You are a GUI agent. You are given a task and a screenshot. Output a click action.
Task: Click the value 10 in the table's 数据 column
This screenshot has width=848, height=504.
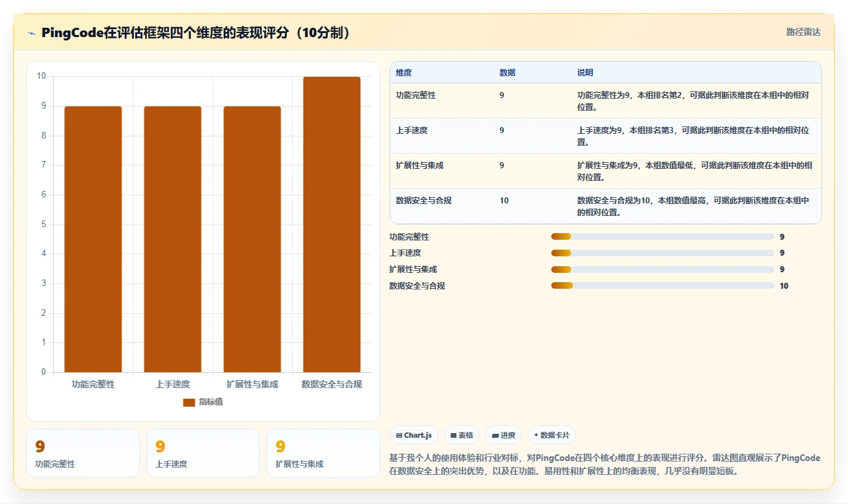504,201
